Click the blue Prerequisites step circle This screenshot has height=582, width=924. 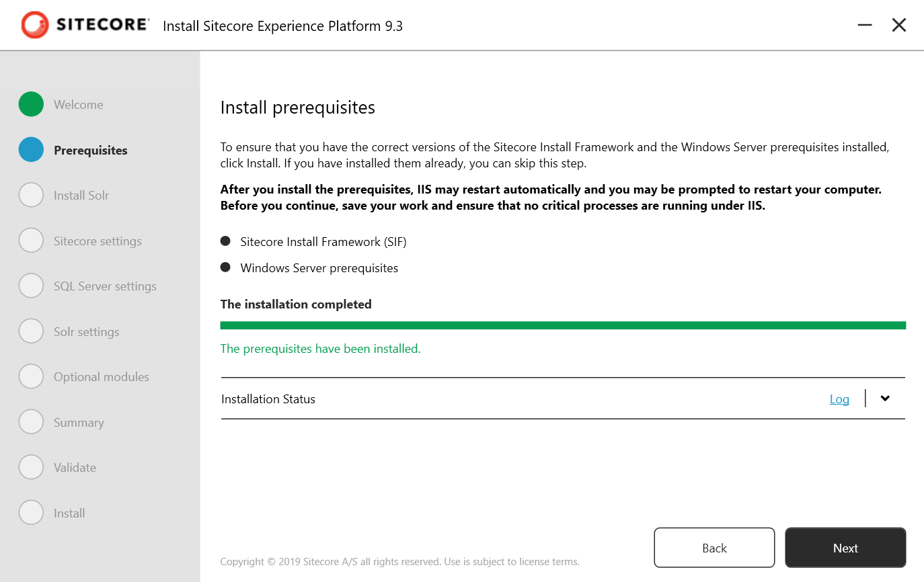(x=31, y=150)
